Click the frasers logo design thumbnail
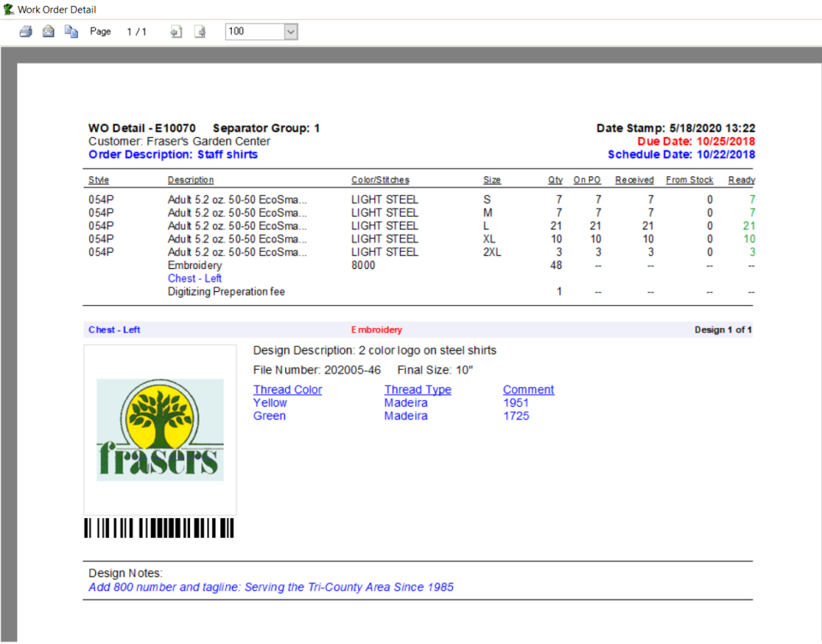The height and width of the screenshot is (644, 822). (159, 428)
